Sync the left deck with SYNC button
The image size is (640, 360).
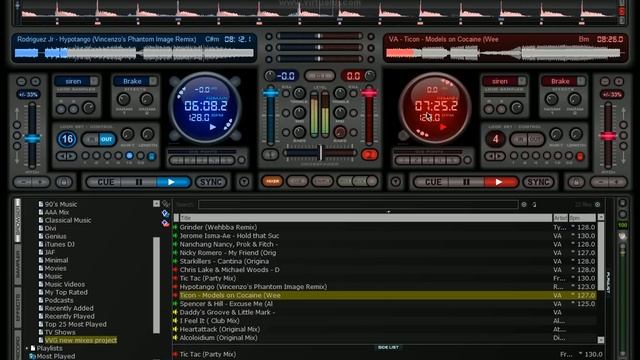(x=211, y=182)
